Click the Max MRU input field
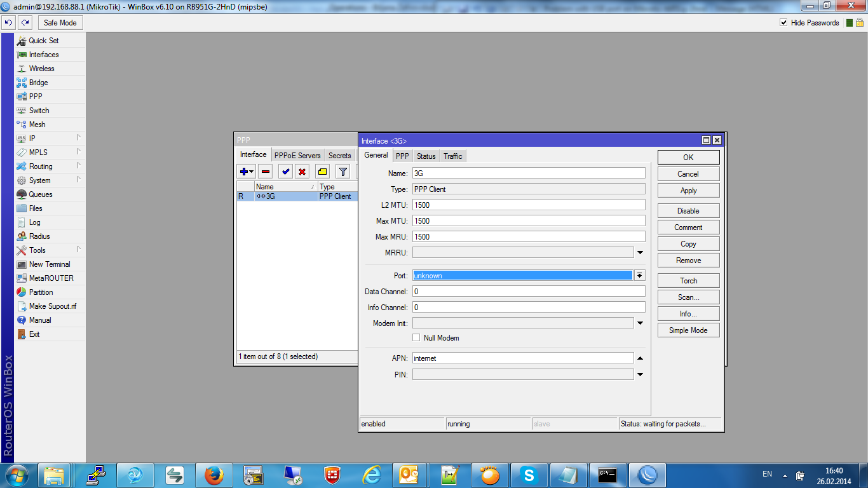This screenshot has width=868, height=488. pos(529,236)
